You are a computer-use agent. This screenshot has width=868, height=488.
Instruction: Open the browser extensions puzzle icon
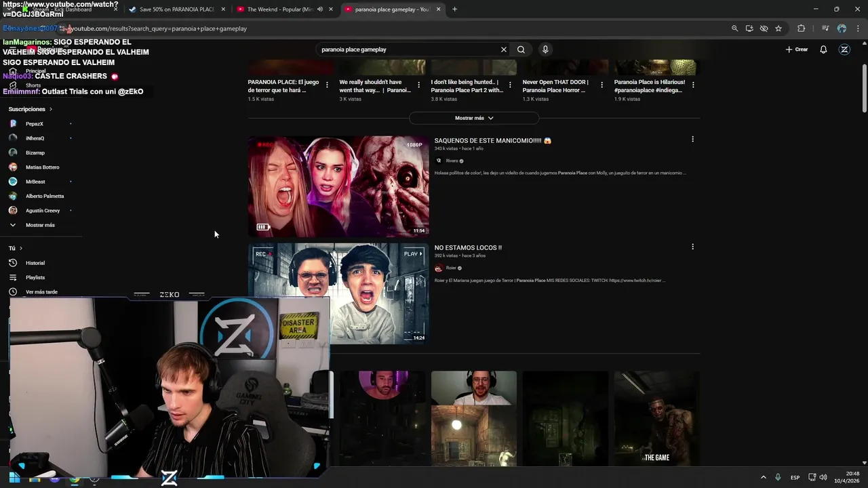[x=802, y=28]
